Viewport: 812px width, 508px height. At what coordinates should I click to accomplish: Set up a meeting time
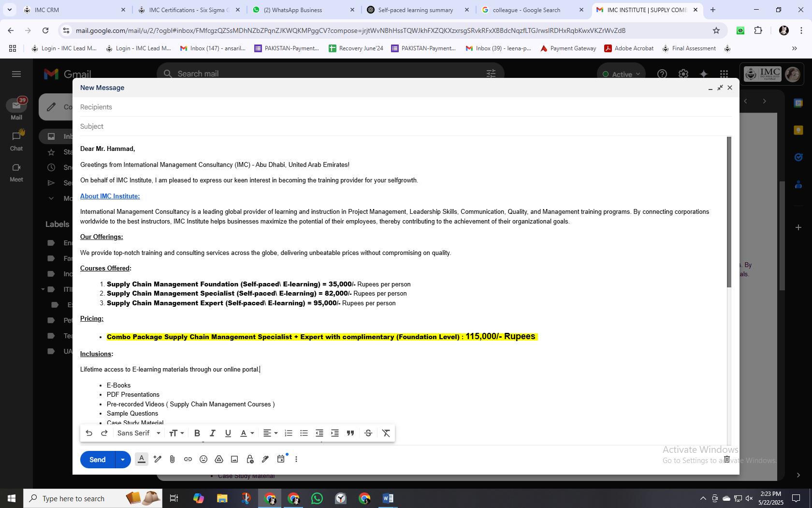(281, 459)
